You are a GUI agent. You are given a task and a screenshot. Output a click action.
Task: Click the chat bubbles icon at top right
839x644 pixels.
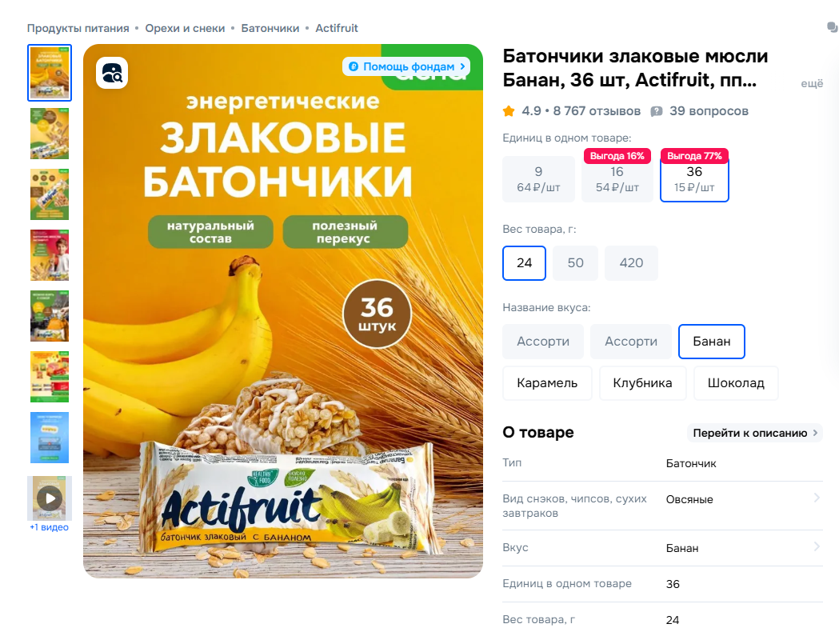[x=833, y=26]
